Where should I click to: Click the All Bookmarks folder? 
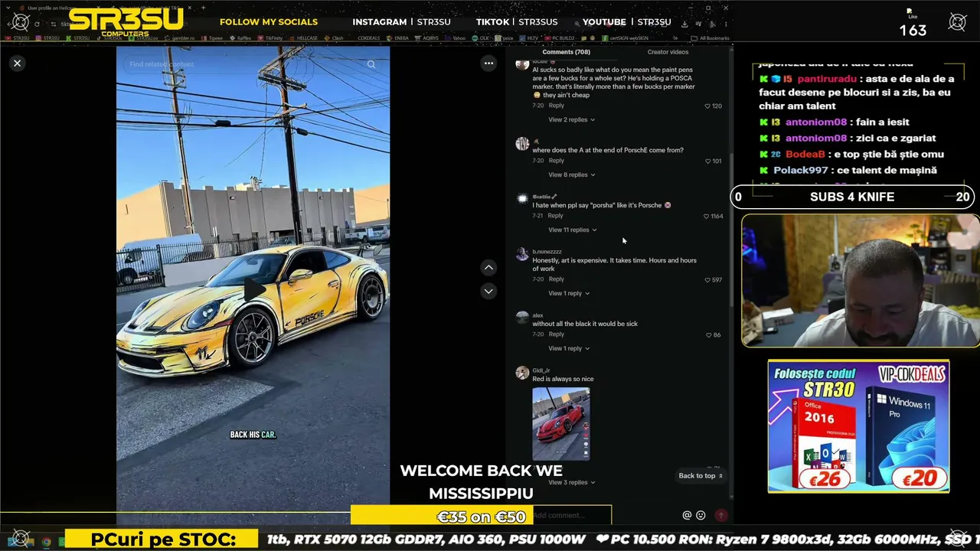(710, 37)
